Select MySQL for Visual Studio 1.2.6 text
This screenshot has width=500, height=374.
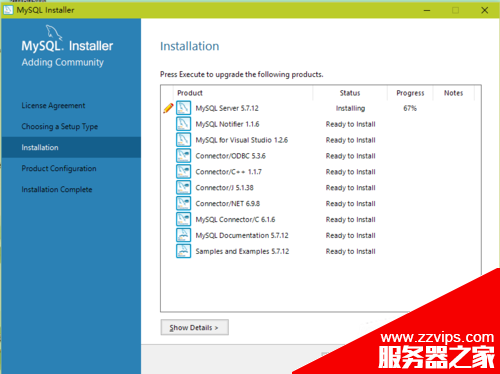pos(242,140)
